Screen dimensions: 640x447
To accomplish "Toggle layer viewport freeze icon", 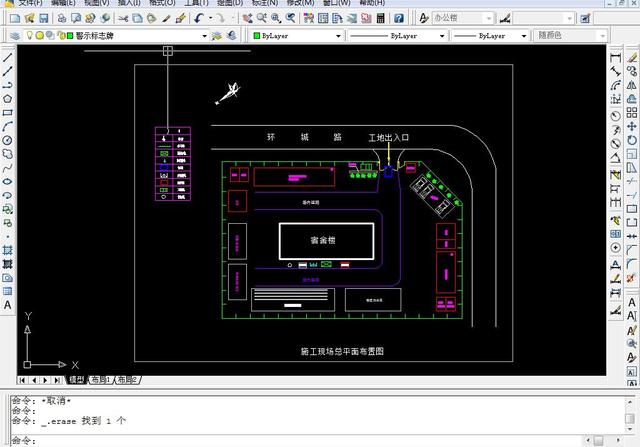I will pos(50,36).
